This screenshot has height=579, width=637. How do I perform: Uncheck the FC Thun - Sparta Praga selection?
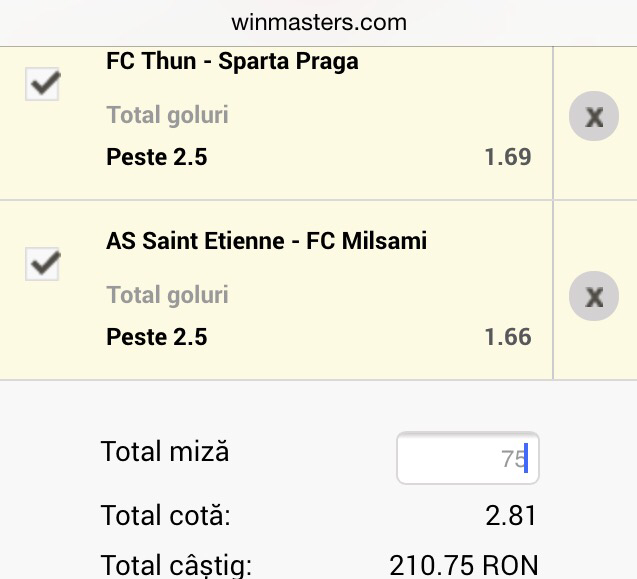click(x=43, y=84)
